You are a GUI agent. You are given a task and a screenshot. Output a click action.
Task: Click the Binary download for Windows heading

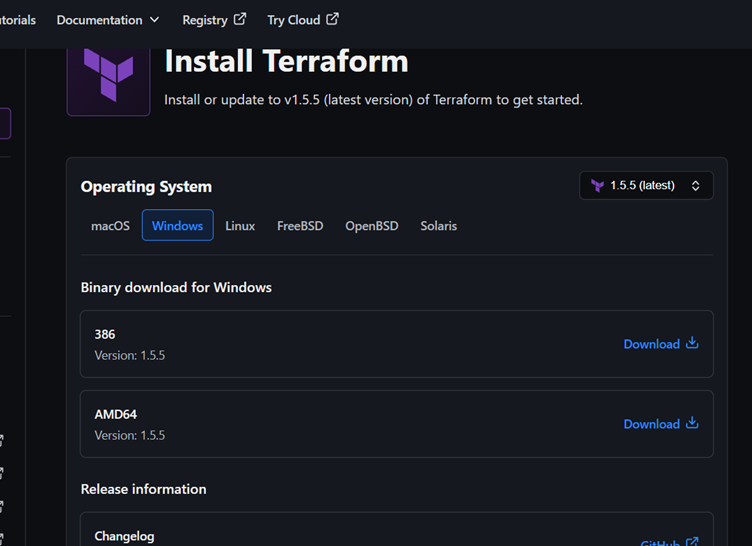coord(176,287)
